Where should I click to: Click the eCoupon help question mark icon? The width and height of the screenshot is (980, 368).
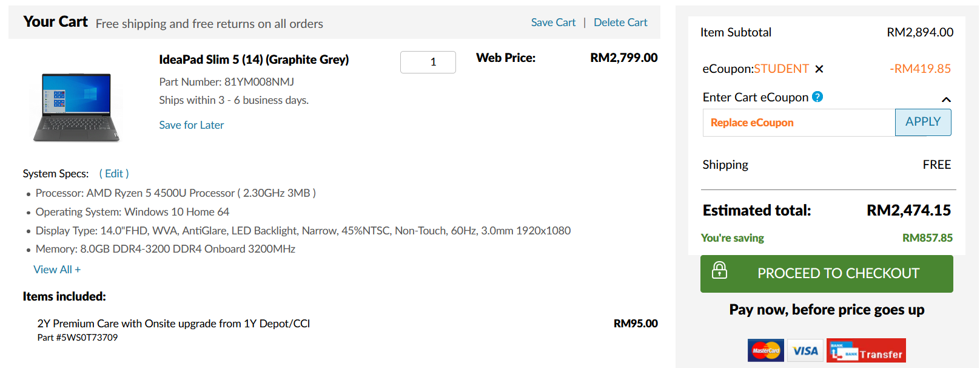click(817, 97)
